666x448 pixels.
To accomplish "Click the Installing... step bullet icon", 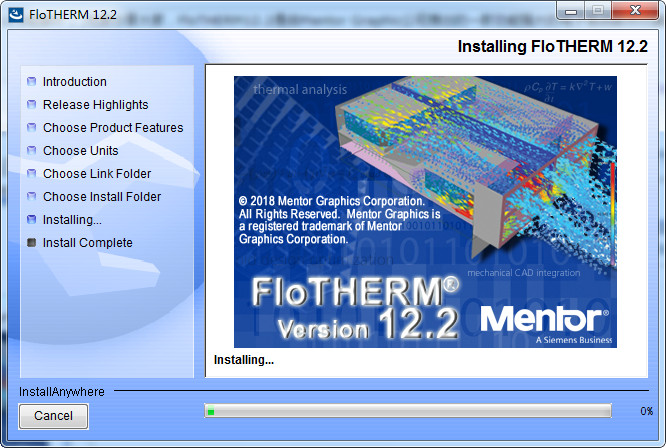I will [x=31, y=219].
